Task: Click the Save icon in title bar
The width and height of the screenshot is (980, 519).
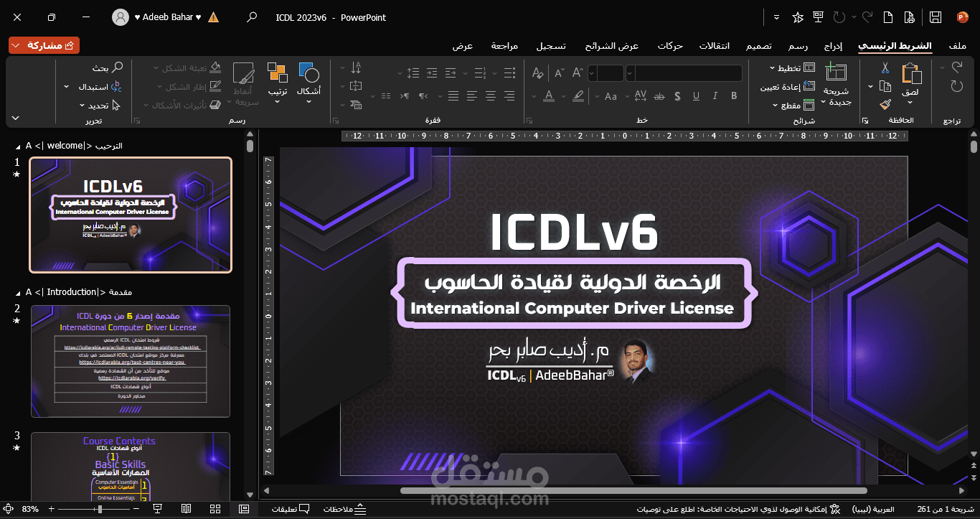Action: (935, 17)
